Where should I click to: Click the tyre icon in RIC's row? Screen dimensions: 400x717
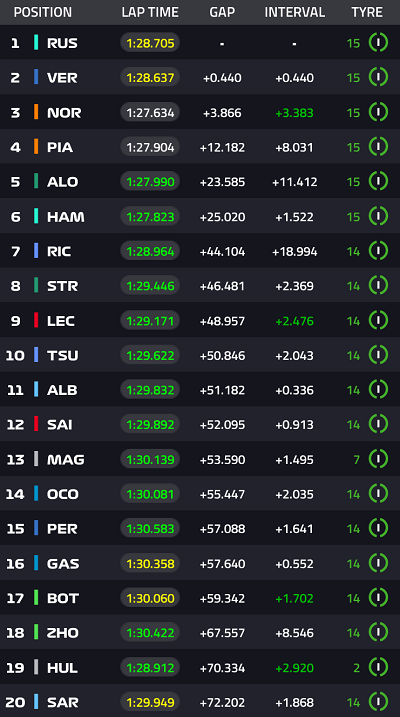coord(378,251)
